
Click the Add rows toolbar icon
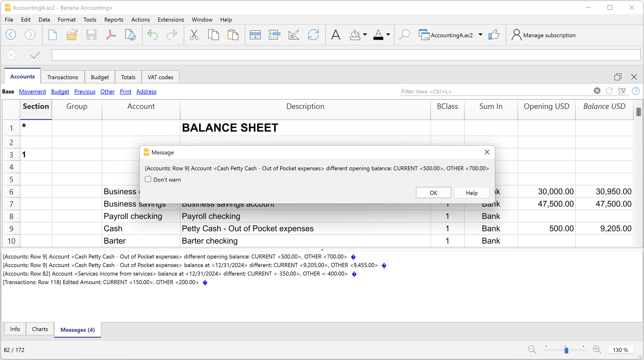pos(255,35)
